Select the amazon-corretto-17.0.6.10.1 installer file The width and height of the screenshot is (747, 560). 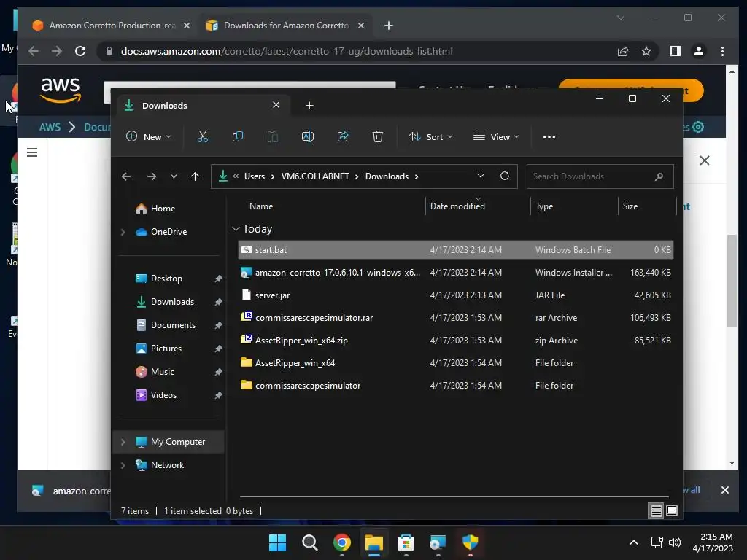tap(455, 273)
